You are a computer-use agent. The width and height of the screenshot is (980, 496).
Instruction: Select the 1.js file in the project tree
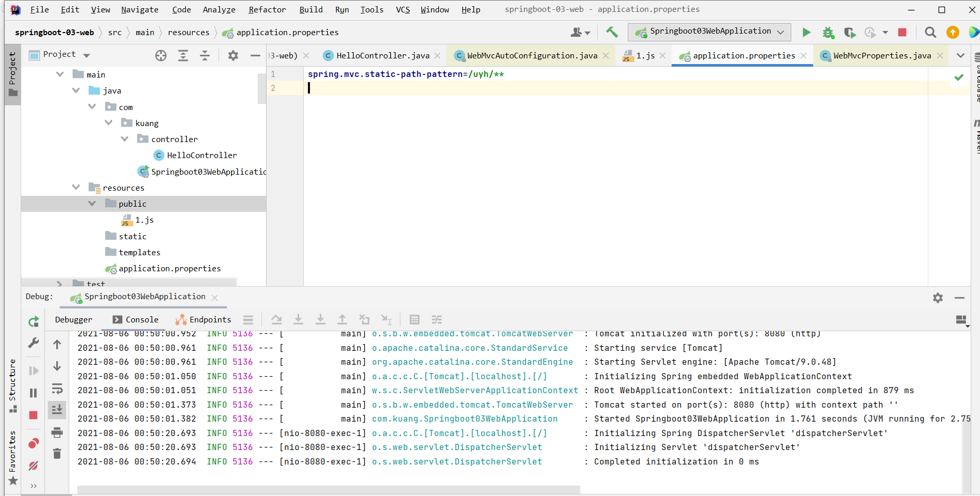(x=137, y=220)
